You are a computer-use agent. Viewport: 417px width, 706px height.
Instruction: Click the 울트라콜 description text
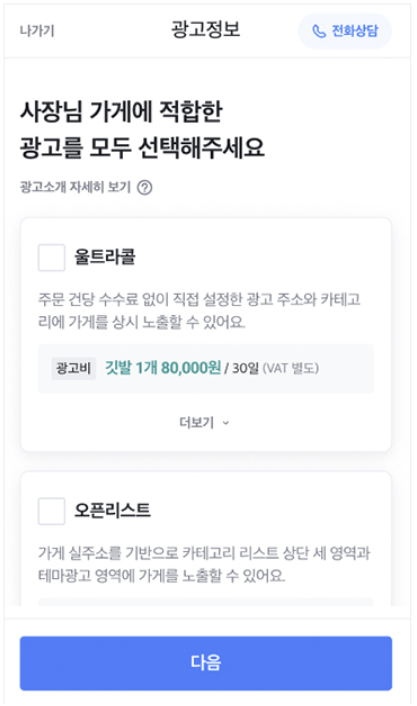199,311
